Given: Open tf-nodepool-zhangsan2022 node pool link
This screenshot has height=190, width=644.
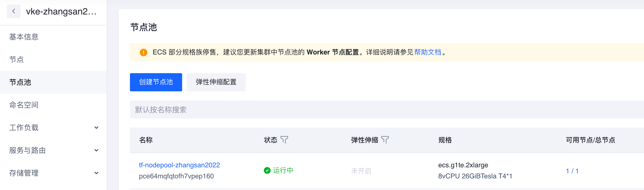Looking at the screenshot, I should coord(179,165).
